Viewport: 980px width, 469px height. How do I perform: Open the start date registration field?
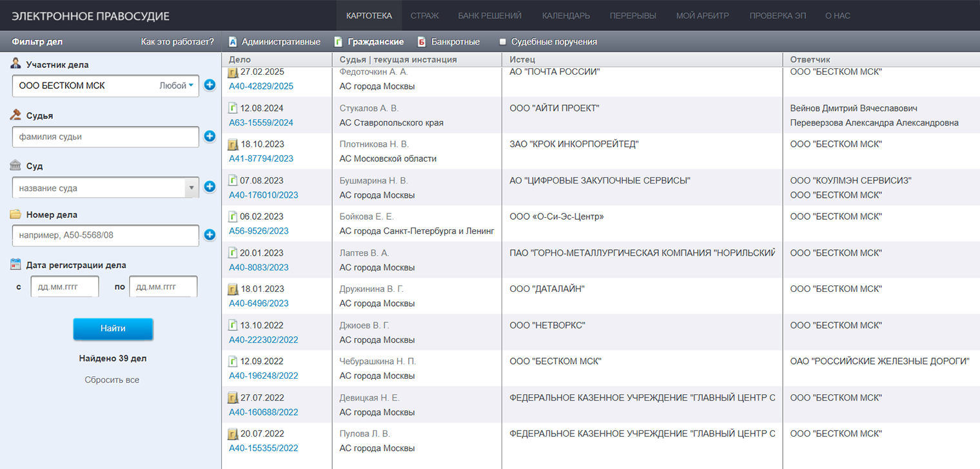coord(64,287)
